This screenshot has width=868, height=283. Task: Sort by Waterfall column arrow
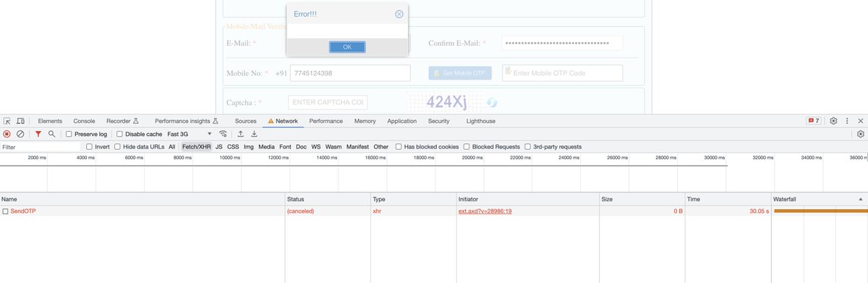860,198
